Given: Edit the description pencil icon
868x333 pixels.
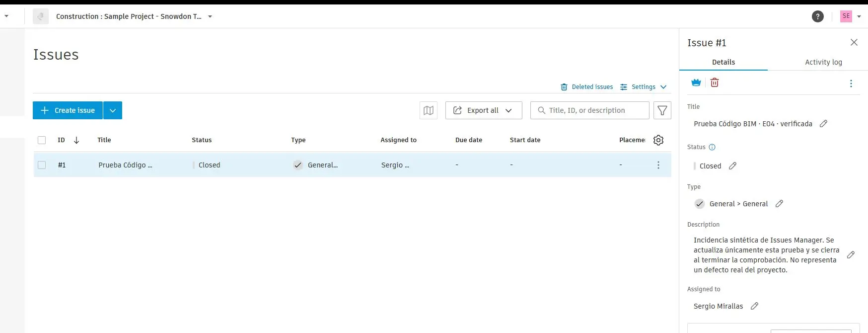Looking at the screenshot, I should coord(851,255).
